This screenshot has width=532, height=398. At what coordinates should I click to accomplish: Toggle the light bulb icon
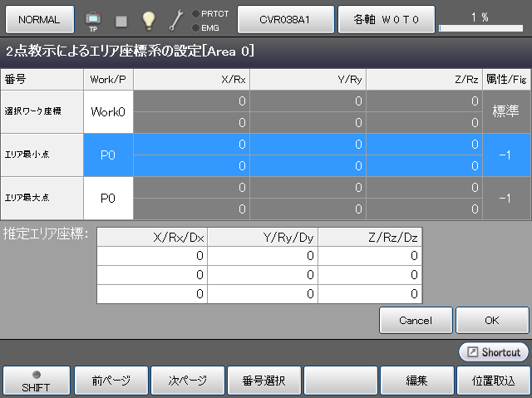[148, 19]
